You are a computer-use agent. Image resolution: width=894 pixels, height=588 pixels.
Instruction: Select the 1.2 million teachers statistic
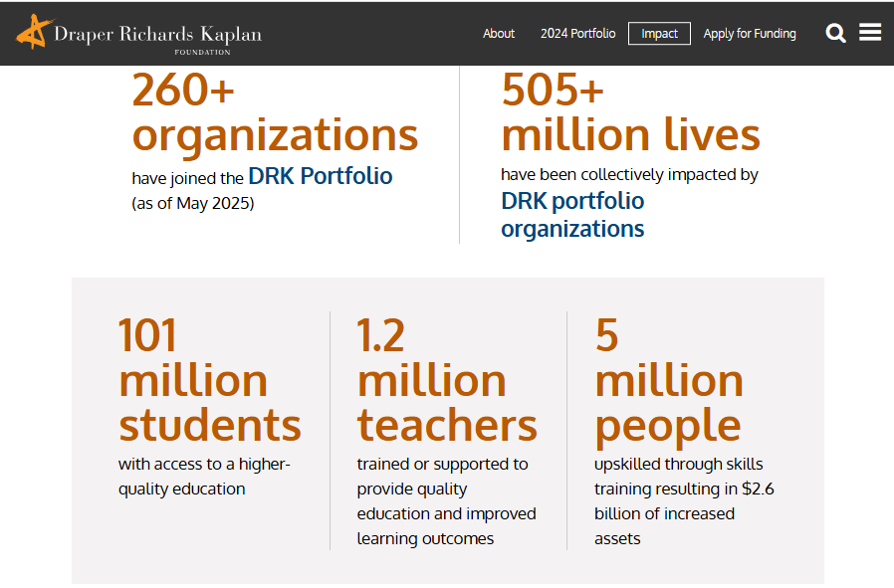tap(447, 380)
